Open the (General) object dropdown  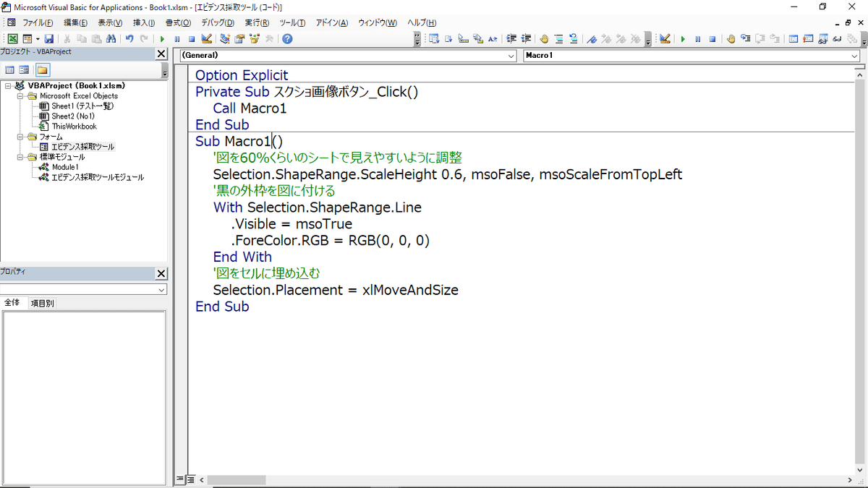click(x=511, y=56)
